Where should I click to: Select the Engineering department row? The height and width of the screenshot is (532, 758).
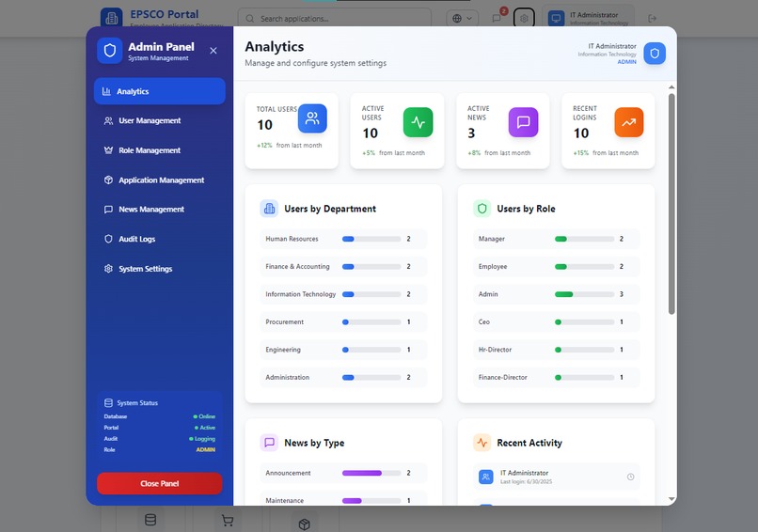tap(343, 350)
